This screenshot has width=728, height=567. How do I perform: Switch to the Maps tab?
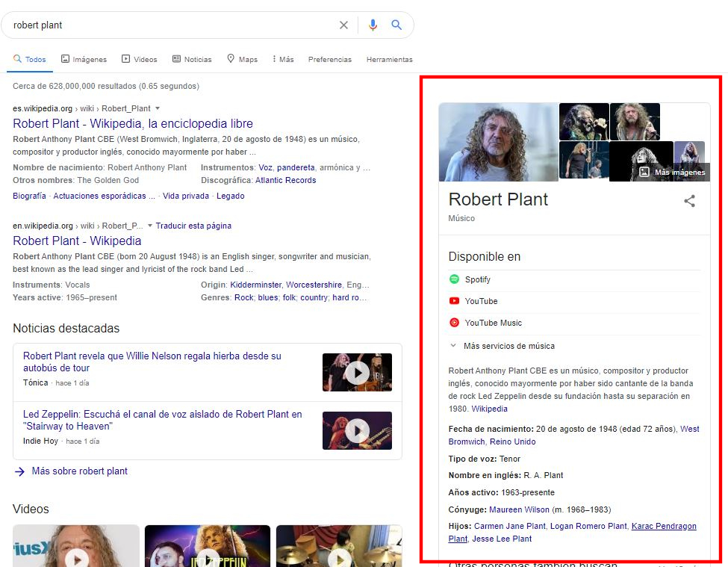click(x=242, y=59)
